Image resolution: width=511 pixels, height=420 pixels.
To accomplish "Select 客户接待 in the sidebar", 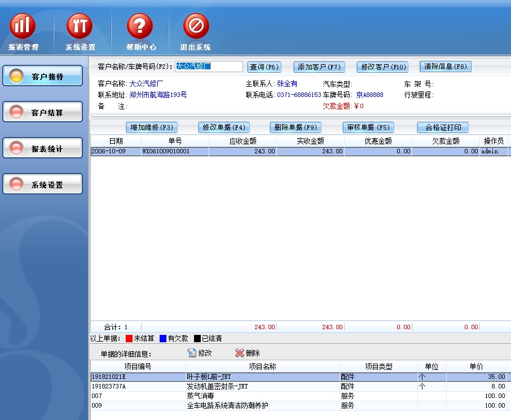I will [x=43, y=77].
